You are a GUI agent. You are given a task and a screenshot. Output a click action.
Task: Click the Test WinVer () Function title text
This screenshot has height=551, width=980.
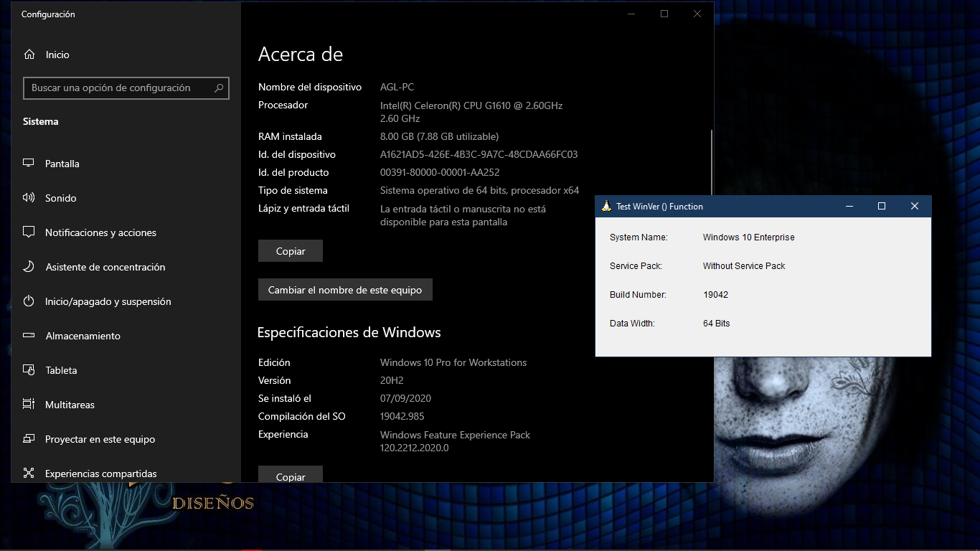pyautogui.click(x=660, y=207)
